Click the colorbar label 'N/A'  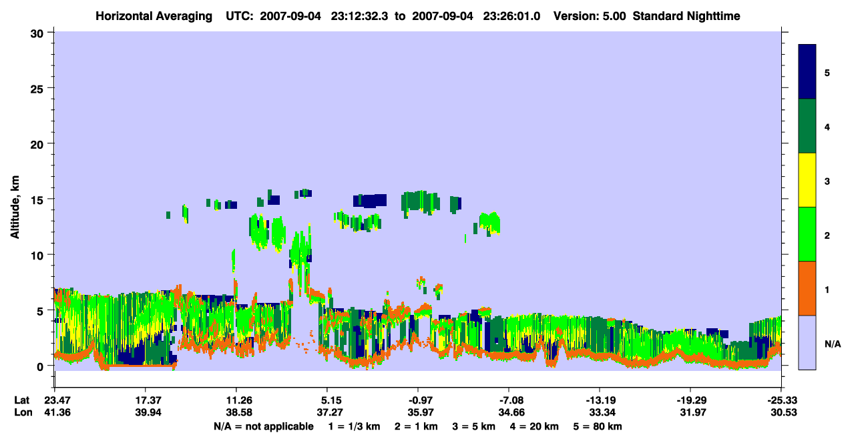833,344
